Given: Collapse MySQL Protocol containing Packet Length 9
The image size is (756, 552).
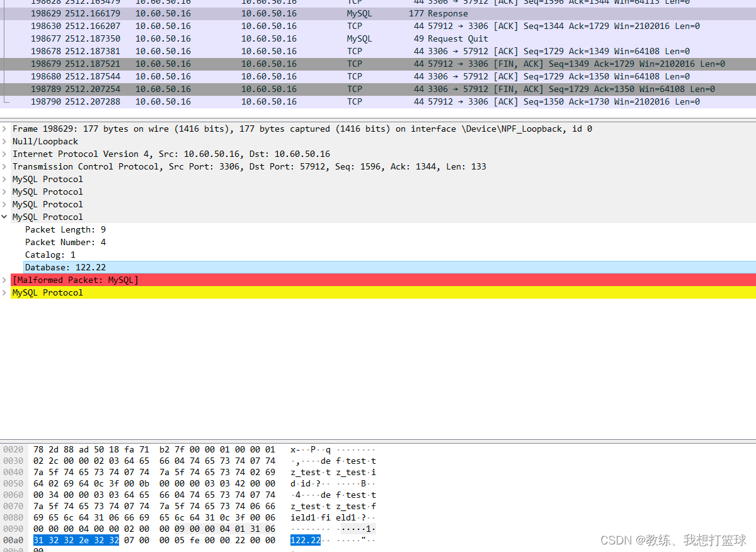Looking at the screenshot, I should click(x=5, y=217).
